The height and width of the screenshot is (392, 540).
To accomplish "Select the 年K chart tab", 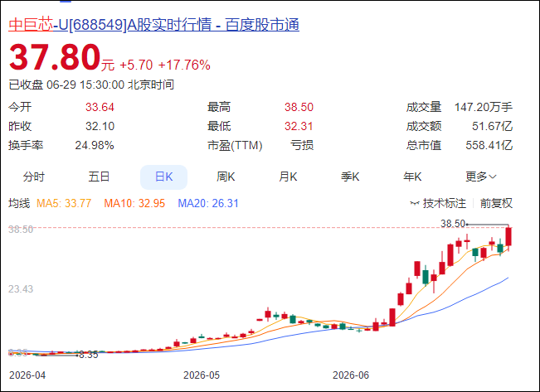I will [412, 177].
